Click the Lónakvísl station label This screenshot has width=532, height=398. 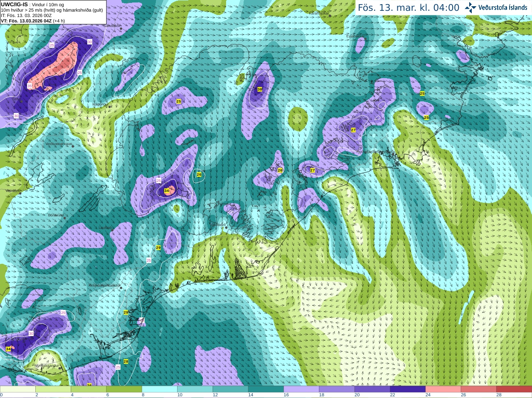click(x=56, y=215)
